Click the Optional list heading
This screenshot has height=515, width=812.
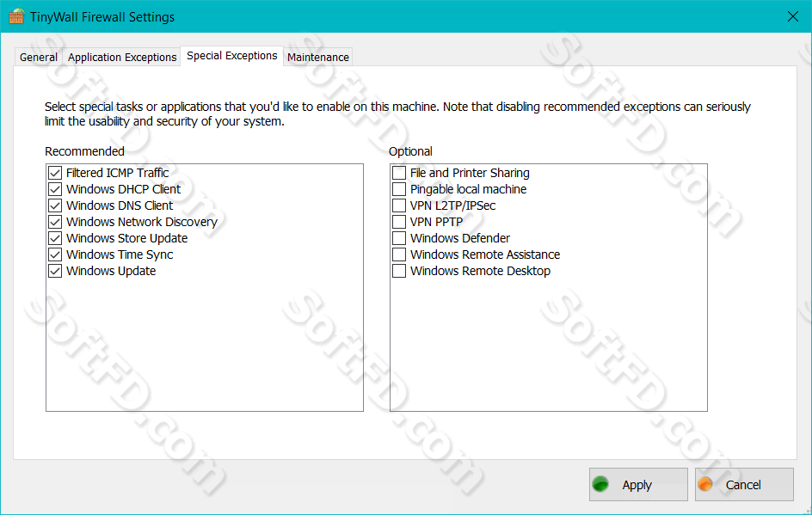pyautogui.click(x=410, y=151)
